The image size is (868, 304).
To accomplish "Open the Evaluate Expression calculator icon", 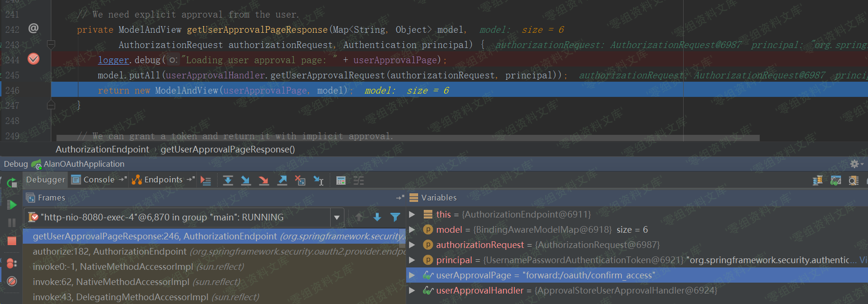I will point(341,180).
